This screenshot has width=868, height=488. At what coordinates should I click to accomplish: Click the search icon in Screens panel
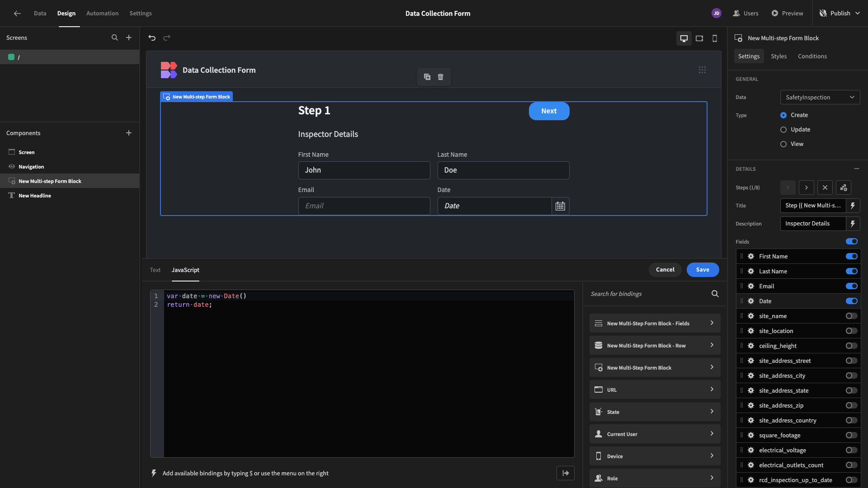click(x=115, y=38)
